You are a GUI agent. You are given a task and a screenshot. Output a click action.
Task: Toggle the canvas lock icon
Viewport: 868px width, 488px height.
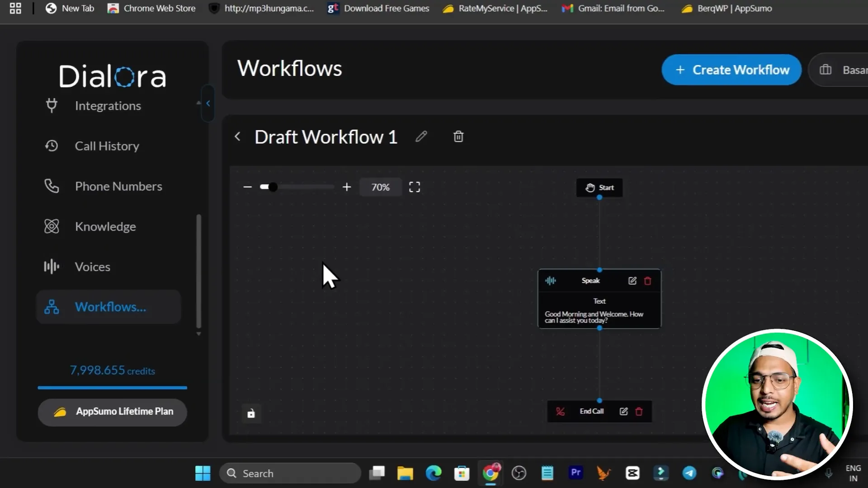click(x=251, y=413)
